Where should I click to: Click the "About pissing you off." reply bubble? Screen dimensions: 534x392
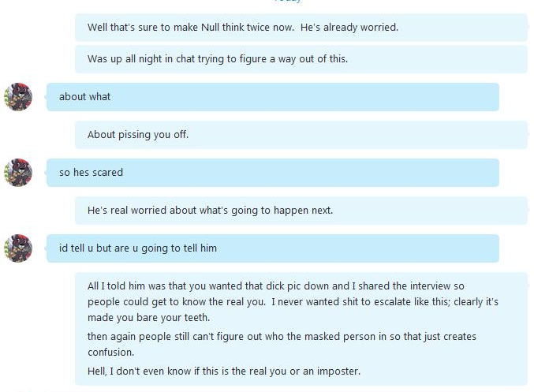(x=301, y=135)
